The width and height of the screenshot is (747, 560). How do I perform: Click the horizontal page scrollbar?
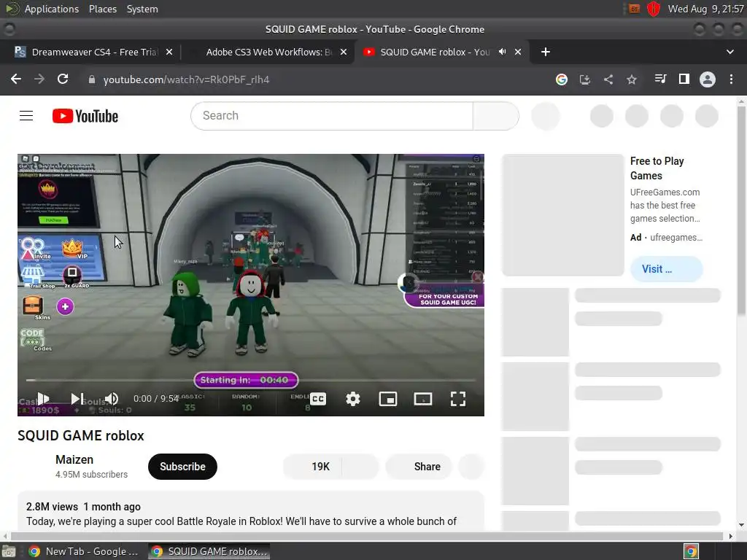pyautogui.click(x=367, y=536)
